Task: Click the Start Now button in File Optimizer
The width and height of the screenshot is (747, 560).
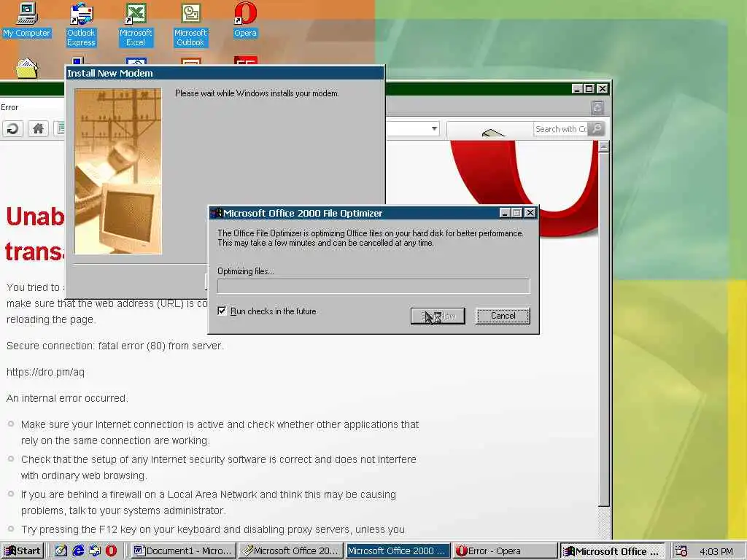Action: pos(438,316)
